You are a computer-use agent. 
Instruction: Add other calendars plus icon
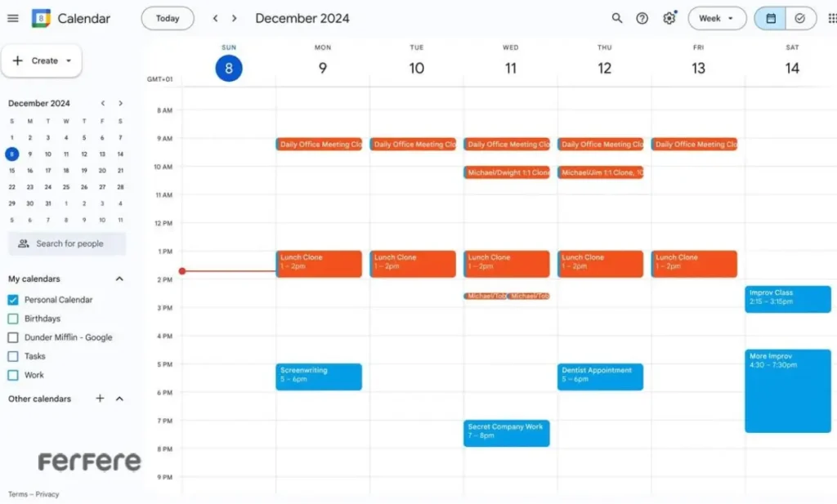[100, 399]
